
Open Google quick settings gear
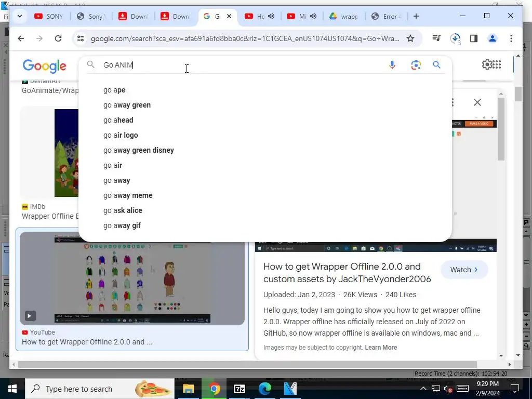pyautogui.click(x=487, y=64)
